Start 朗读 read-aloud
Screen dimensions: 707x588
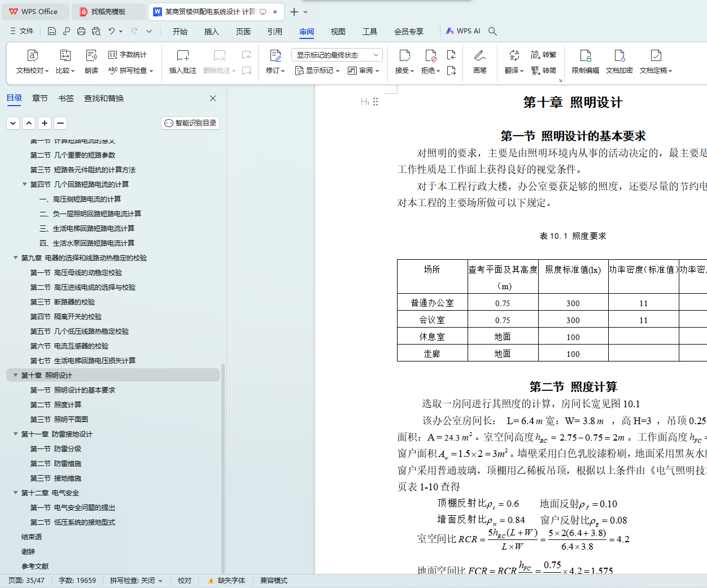[91, 62]
